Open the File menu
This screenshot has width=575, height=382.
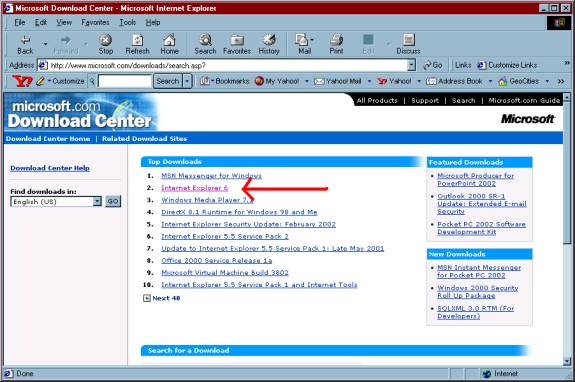(20, 22)
